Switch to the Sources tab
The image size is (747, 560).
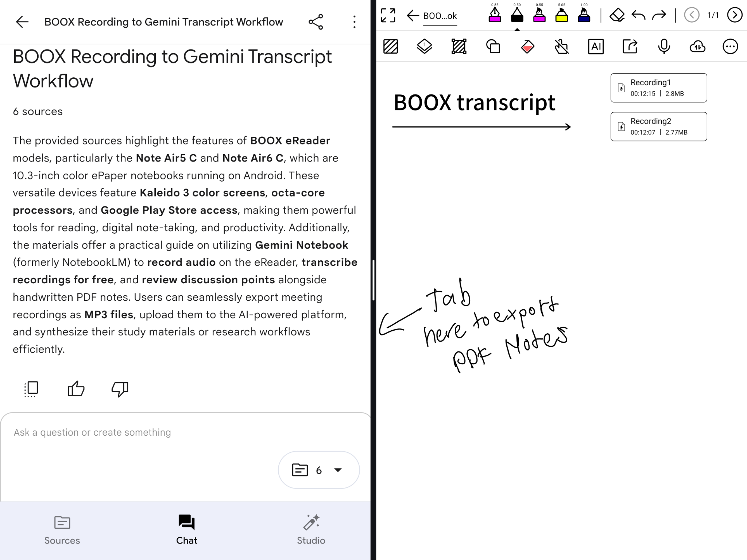tap(62, 530)
